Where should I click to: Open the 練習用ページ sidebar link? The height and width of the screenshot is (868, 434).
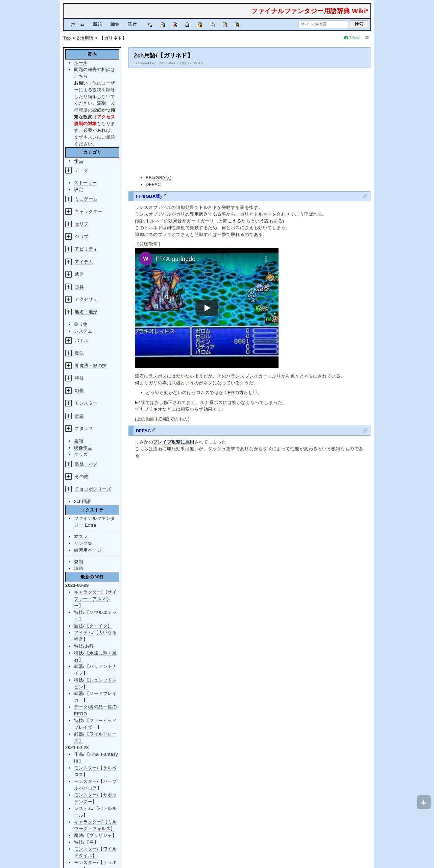click(88, 550)
